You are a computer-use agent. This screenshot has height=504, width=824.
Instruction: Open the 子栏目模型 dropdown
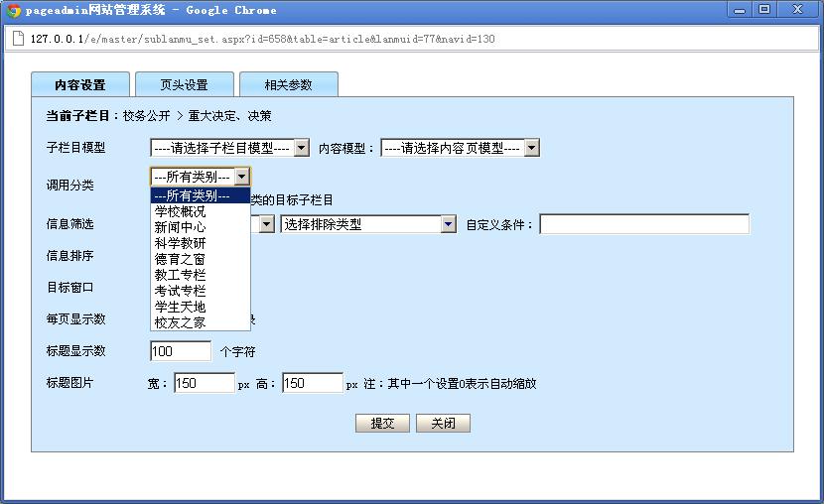tap(229, 148)
